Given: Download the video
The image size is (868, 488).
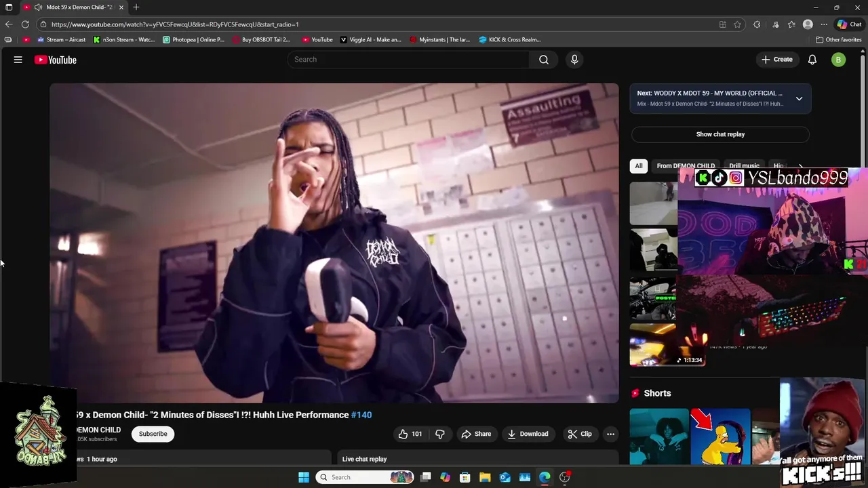Looking at the screenshot, I should [528, 434].
